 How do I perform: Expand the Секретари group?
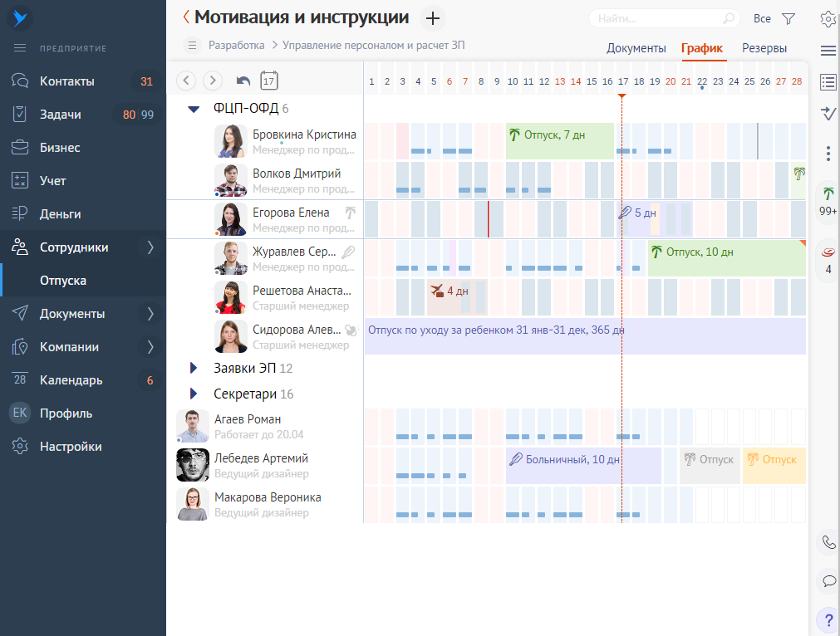194,394
